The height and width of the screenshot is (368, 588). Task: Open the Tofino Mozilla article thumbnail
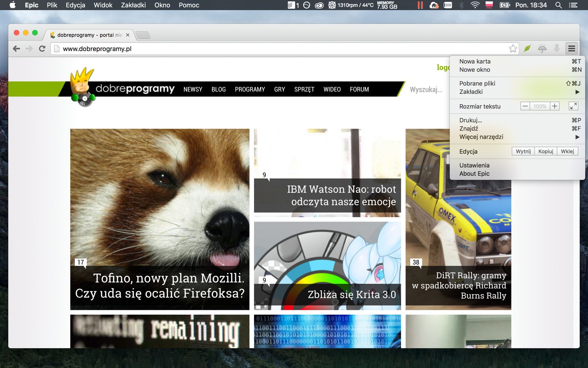pyautogui.click(x=160, y=219)
